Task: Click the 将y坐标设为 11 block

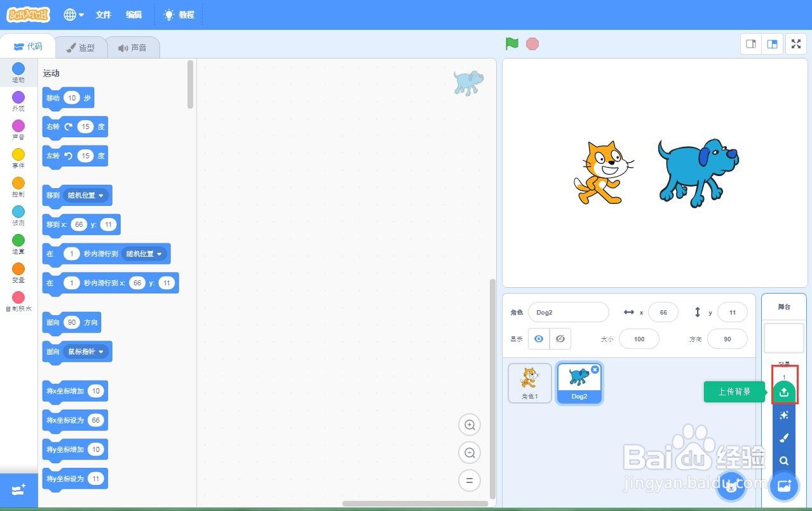Action: click(x=75, y=479)
